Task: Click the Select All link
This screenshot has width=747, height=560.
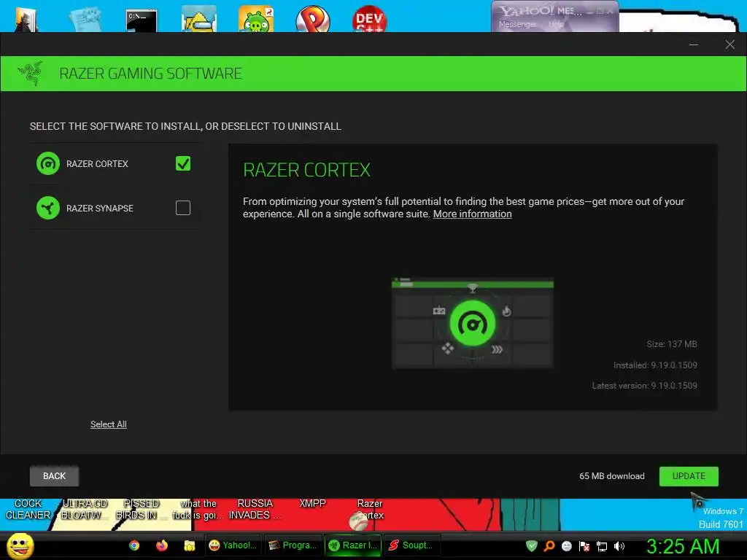Action: click(x=109, y=424)
